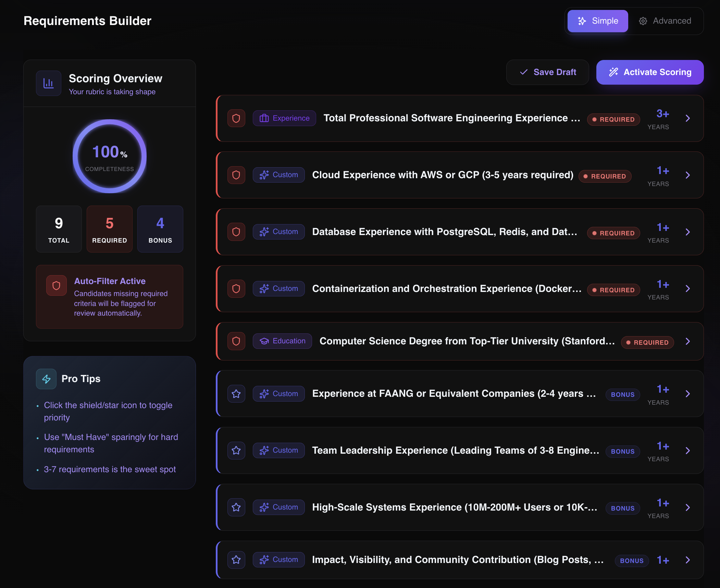Expand the Total Professional Software Engineering Experience row

pyautogui.click(x=688, y=118)
